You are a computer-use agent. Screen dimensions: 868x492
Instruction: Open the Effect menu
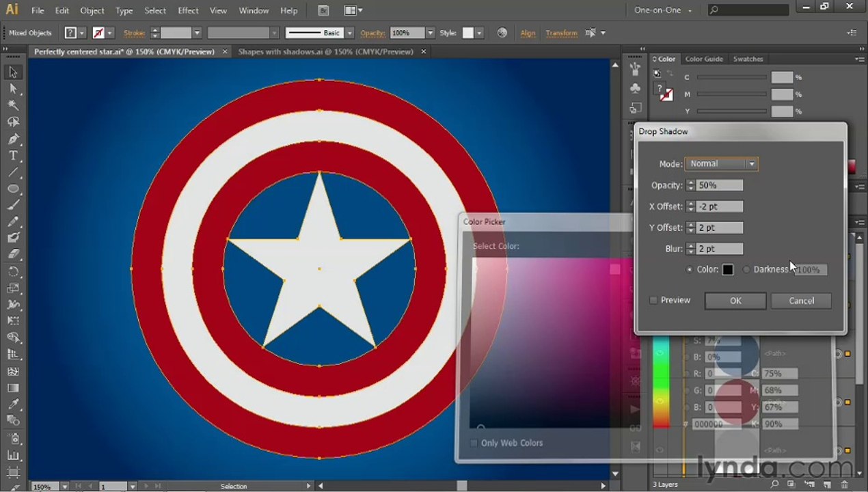[x=188, y=10]
